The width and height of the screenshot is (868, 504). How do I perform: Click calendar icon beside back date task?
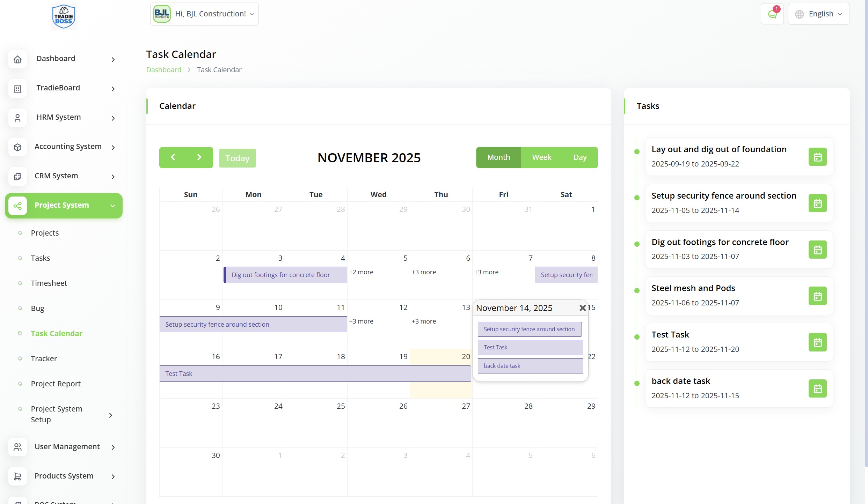[x=817, y=388]
